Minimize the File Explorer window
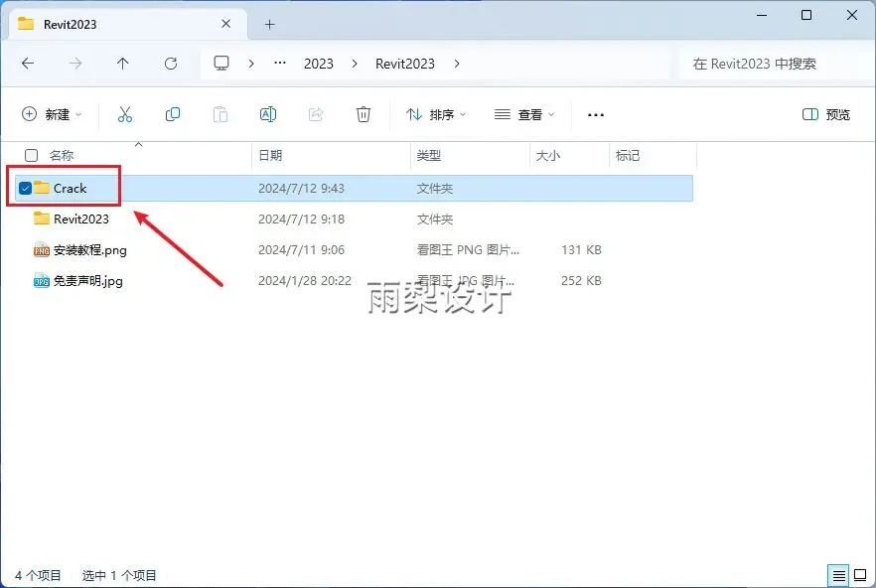 [x=762, y=15]
